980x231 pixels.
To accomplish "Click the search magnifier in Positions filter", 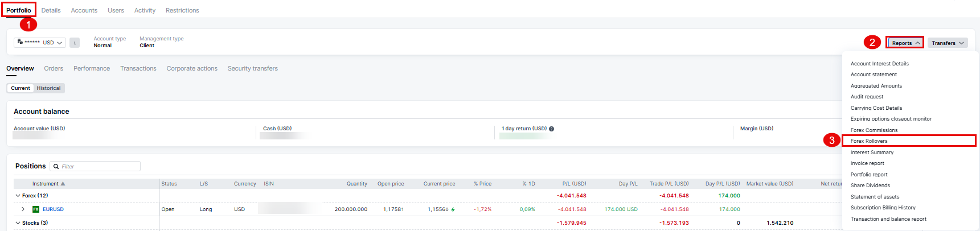I will [x=56, y=167].
